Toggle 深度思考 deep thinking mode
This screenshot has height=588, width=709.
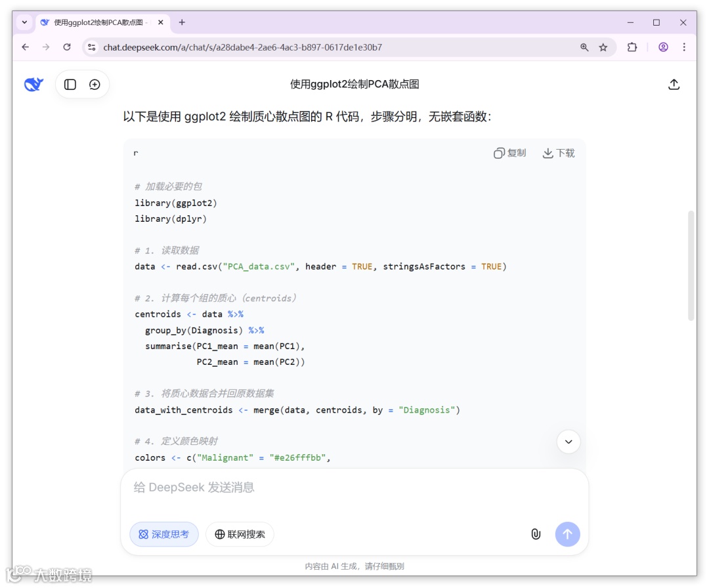point(164,534)
